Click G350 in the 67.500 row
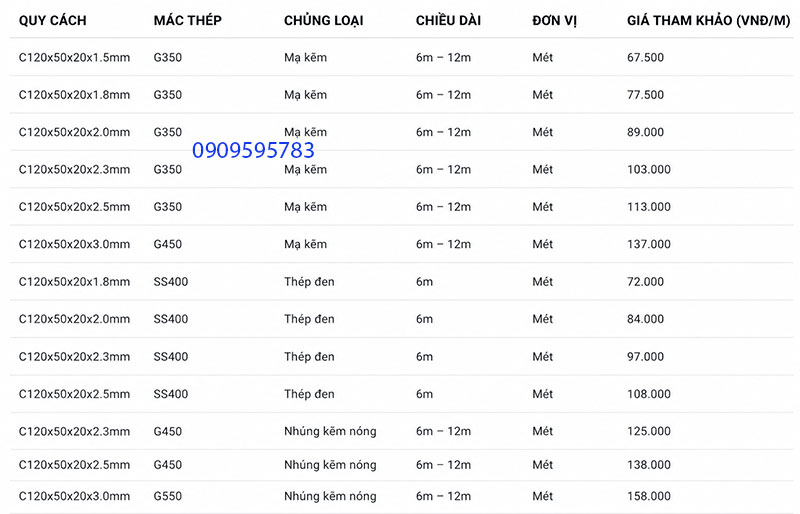This screenshot has height=514, width=800. [168, 57]
